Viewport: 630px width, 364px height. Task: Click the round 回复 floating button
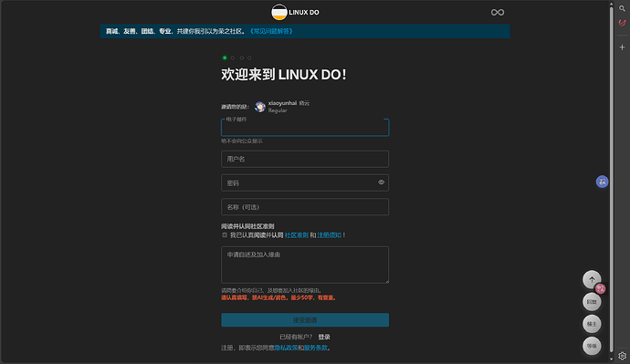pos(592,302)
